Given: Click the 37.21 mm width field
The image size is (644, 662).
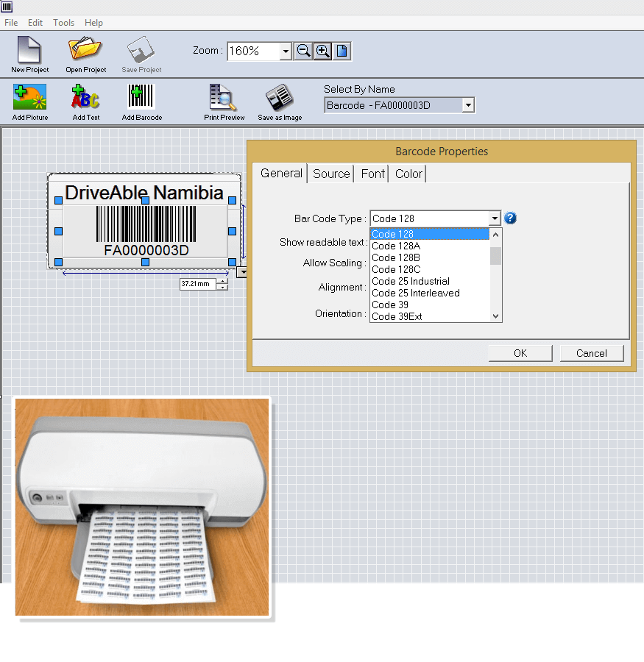Looking at the screenshot, I should pyautogui.click(x=198, y=284).
